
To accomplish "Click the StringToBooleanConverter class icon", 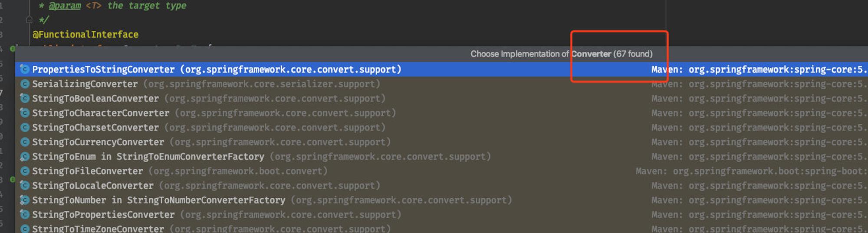I will pos(25,98).
